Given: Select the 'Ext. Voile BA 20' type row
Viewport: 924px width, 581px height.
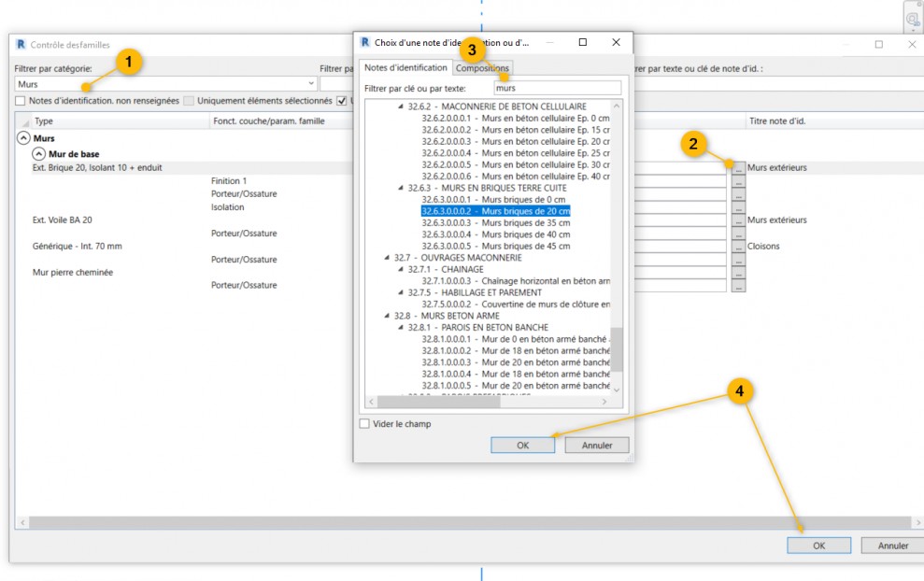Looking at the screenshot, I should coord(62,220).
